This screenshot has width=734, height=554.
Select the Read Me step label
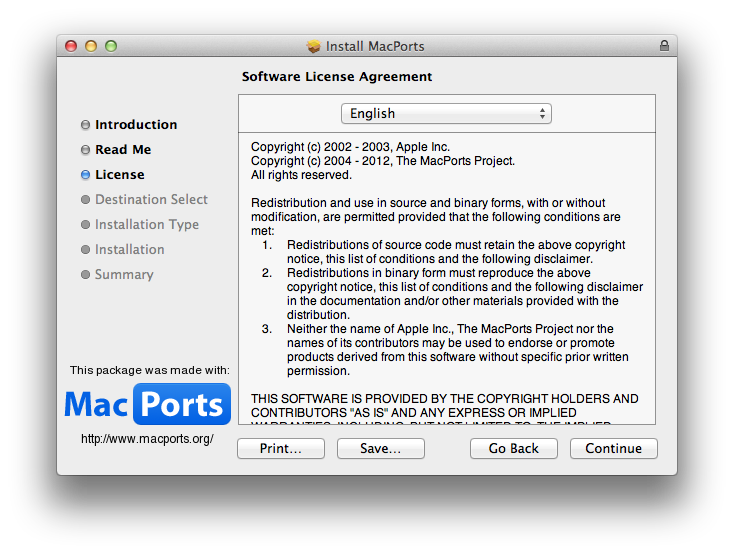[123, 149]
